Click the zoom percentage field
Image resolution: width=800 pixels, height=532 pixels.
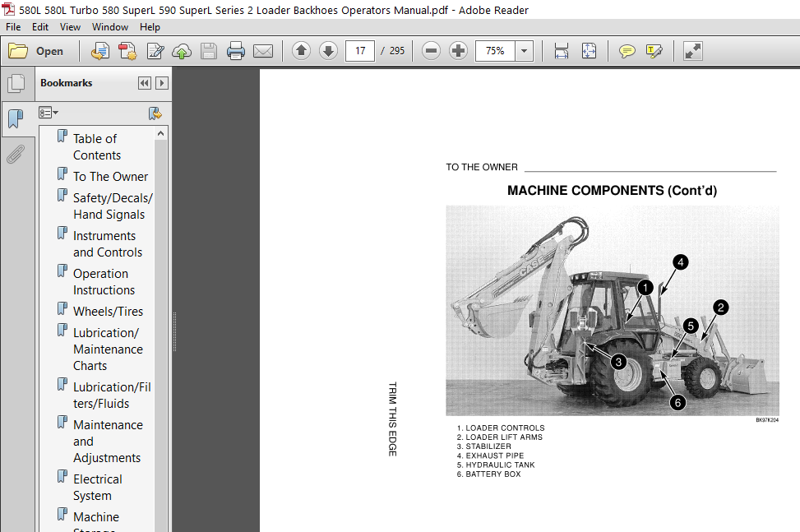tap(495, 51)
